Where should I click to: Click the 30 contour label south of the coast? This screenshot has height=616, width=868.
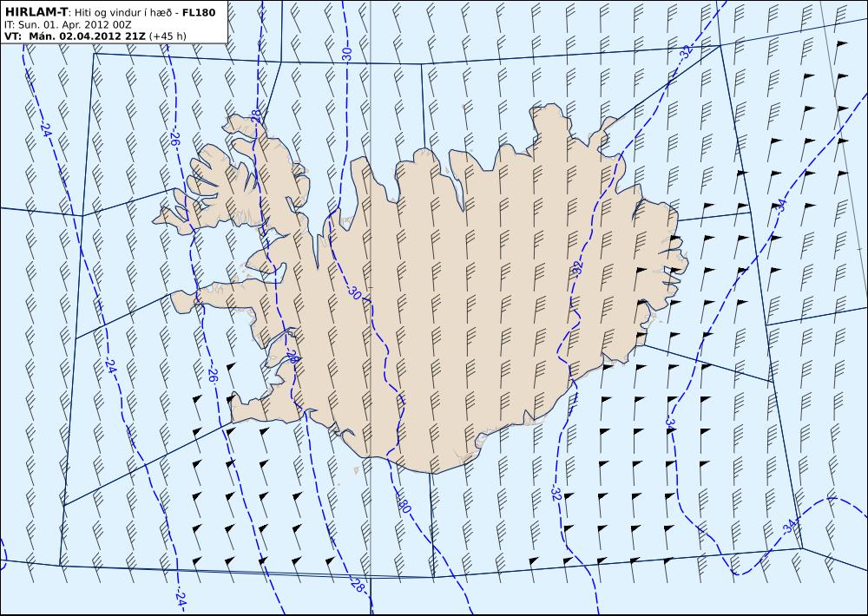coord(404,505)
